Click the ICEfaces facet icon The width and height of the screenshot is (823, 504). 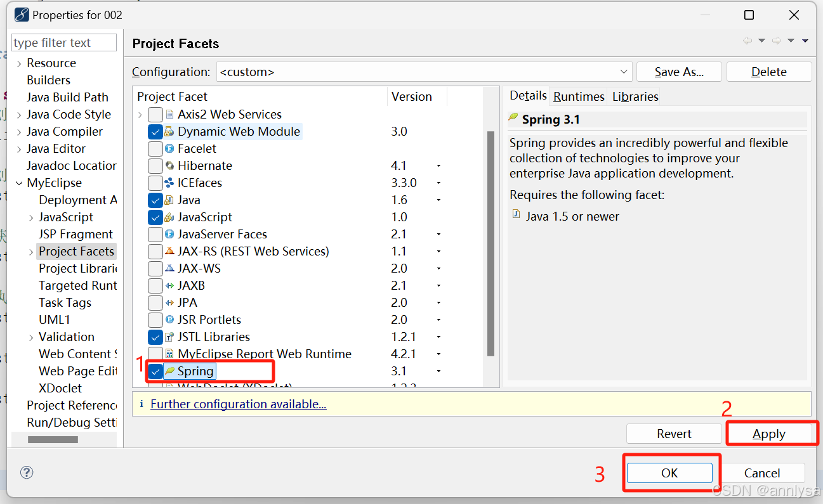click(x=169, y=183)
